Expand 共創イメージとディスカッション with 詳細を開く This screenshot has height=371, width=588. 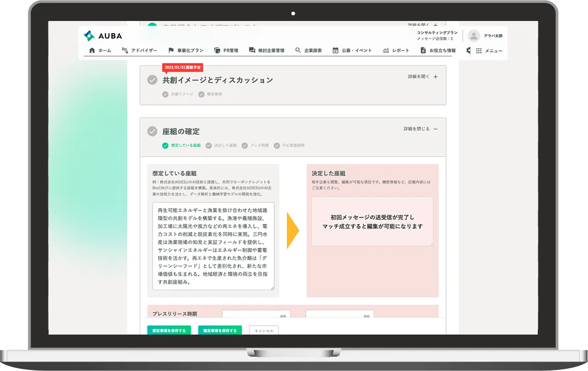422,77
